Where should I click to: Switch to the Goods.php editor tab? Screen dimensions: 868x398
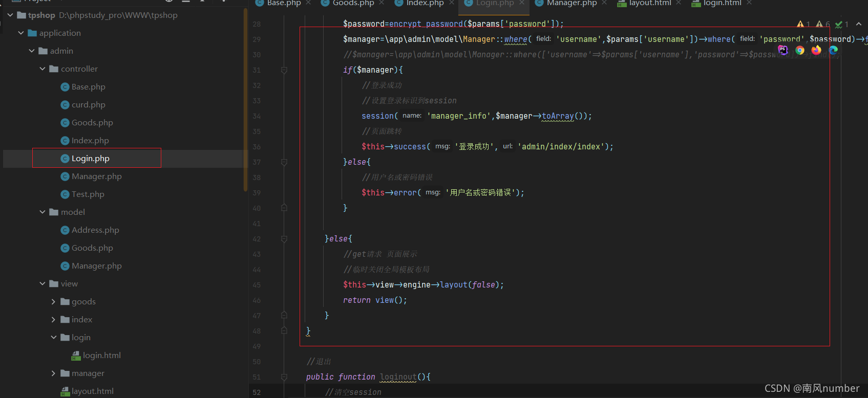353,3
